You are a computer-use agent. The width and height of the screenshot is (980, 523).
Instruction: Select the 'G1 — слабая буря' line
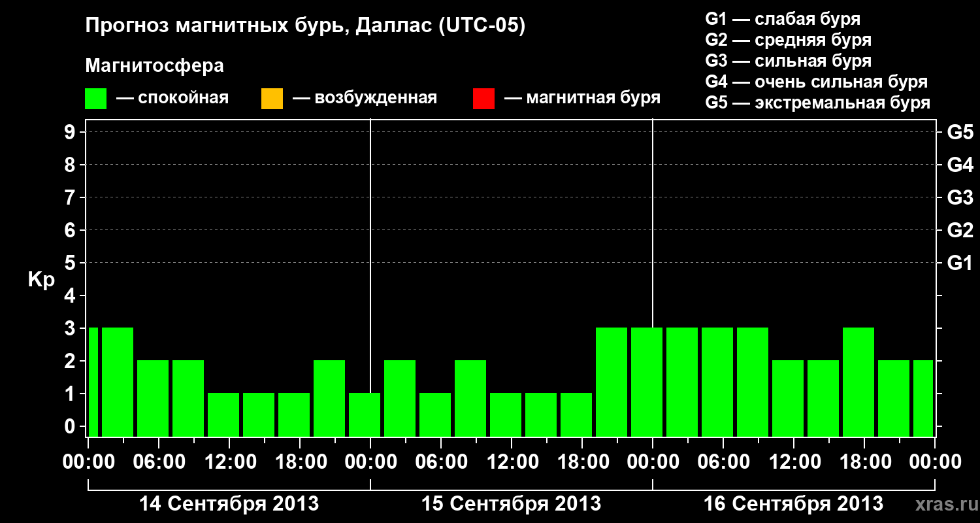783,19
